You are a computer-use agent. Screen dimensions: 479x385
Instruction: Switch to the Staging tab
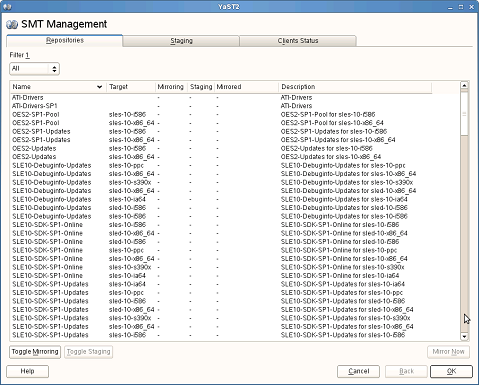tap(181, 41)
